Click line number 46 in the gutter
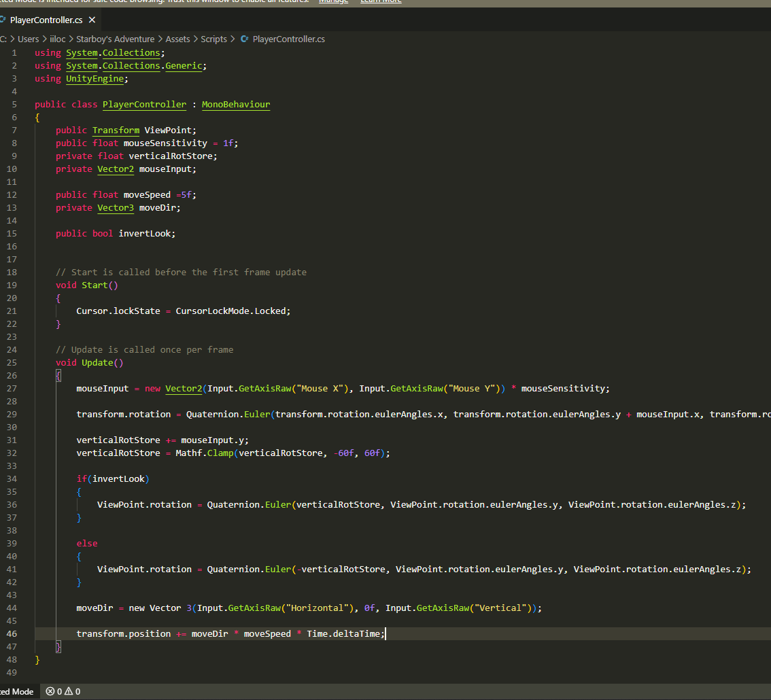 click(12, 634)
